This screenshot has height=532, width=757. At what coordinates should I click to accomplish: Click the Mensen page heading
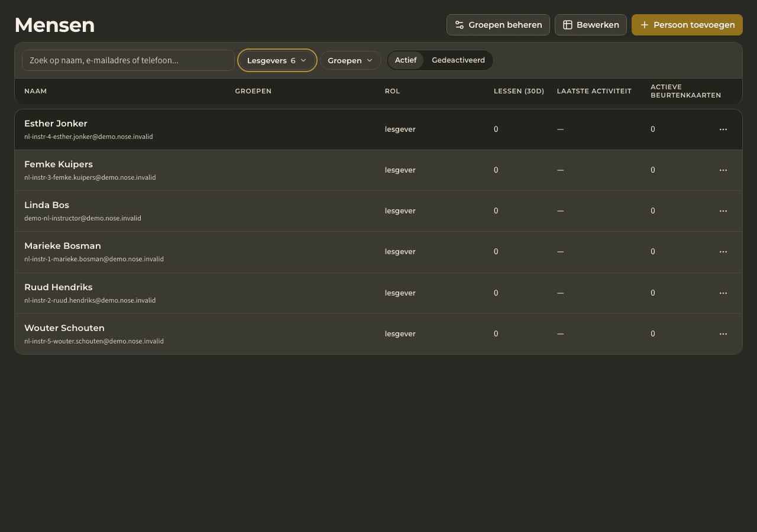(x=54, y=25)
